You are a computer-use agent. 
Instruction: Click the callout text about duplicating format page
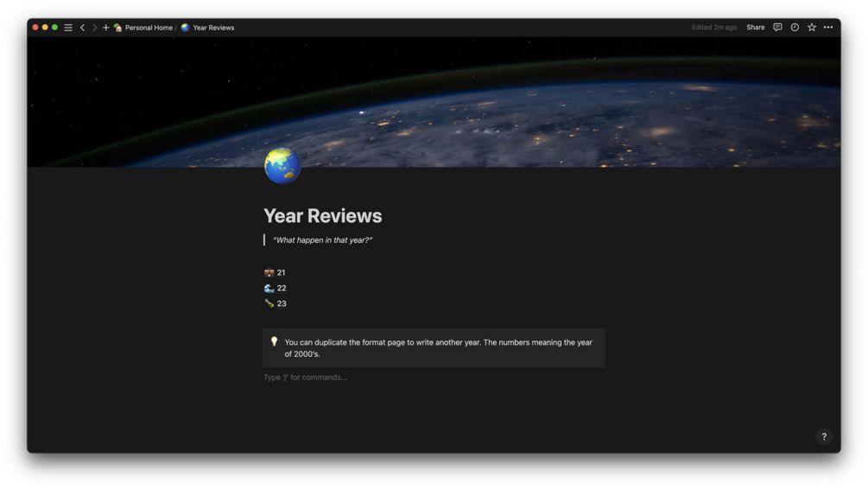439,348
